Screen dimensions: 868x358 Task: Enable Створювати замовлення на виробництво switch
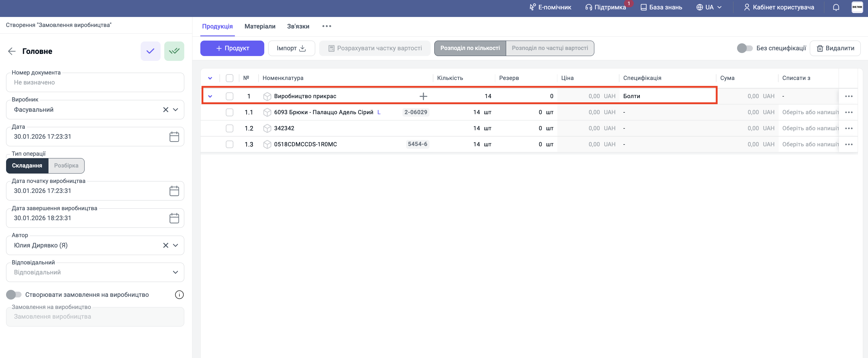coord(14,295)
